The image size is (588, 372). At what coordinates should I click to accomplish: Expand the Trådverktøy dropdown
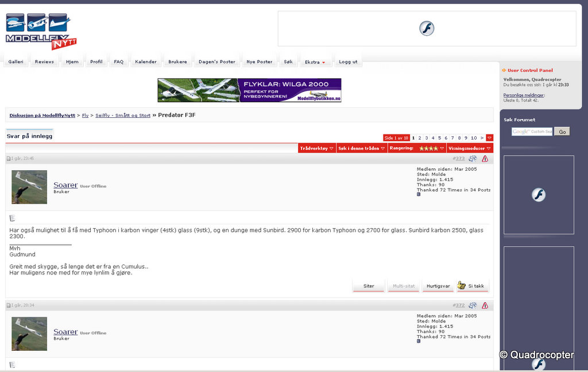pos(316,148)
